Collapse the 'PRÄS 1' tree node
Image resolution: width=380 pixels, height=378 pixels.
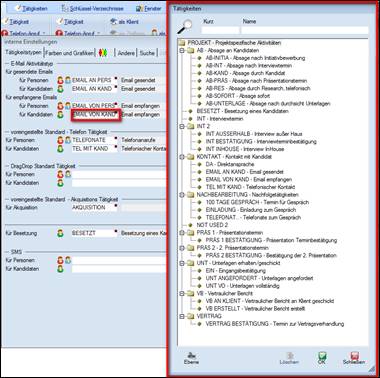coord(182,233)
